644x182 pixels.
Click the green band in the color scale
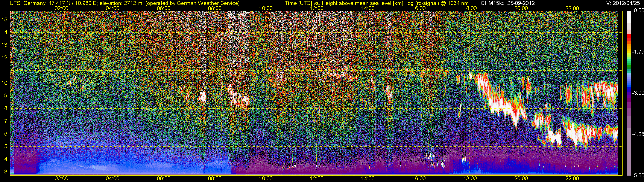click(629, 66)
